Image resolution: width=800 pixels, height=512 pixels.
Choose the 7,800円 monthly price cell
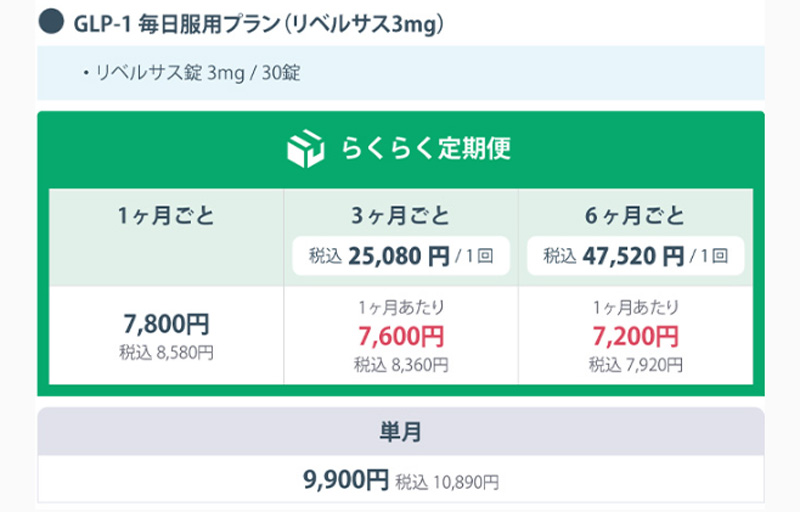pyautogui.click(x=166, y=325)
